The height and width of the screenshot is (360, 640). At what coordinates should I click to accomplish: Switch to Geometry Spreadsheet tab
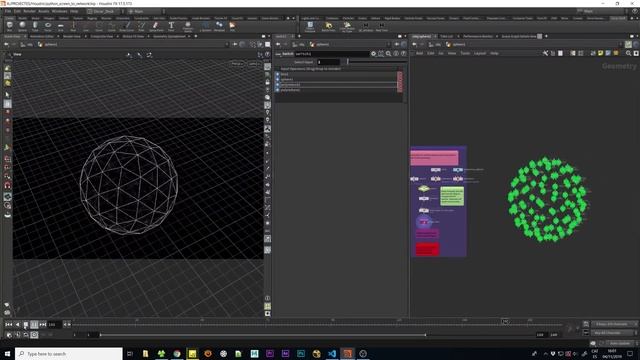coord(169,36)
